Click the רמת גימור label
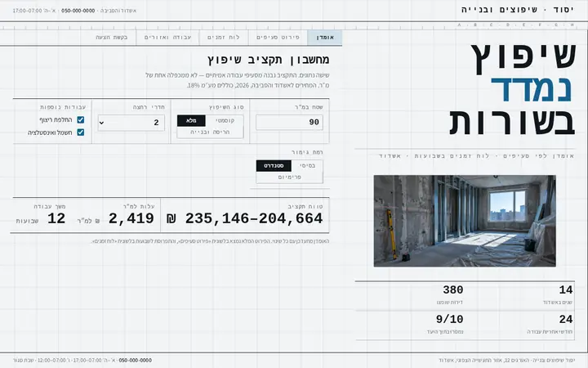Image resolution: width=588 pixels, height=368 pixels. coord(307,152)
